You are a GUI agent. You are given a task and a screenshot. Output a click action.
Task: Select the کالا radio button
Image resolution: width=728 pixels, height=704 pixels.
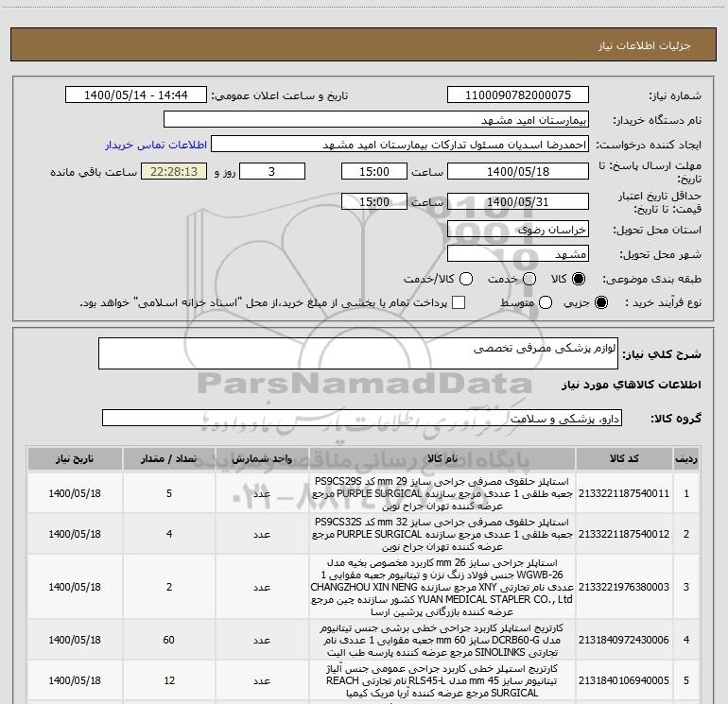[579, 279]
